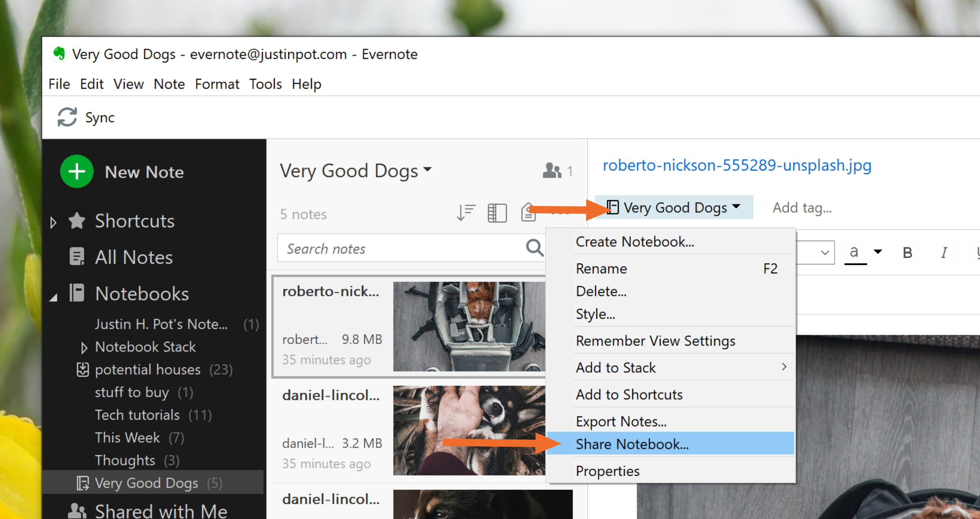Viewport: 980px width, 519px height.
Task: Open the font color dropdown arrow
Action: 878,252
